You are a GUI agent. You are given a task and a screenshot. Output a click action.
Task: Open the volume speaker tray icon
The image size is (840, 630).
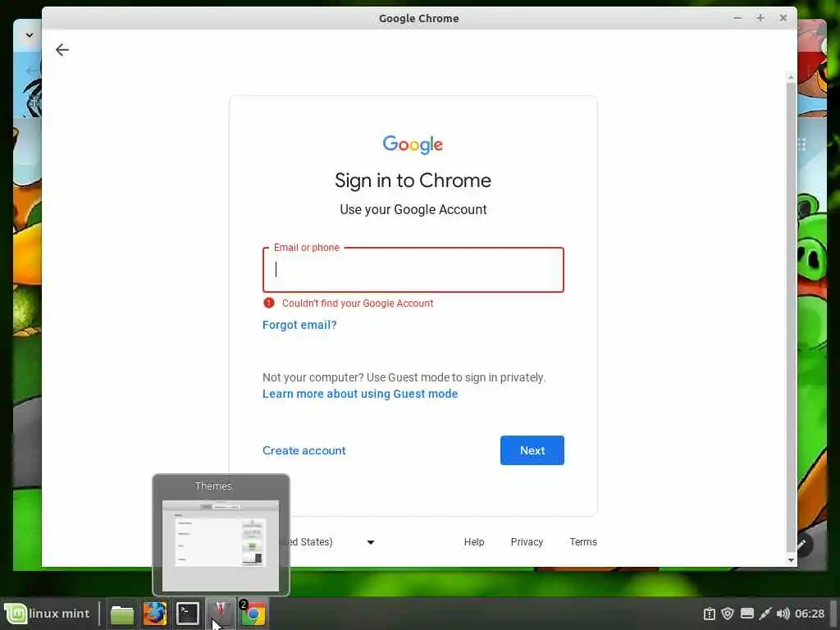pos(783,614)
